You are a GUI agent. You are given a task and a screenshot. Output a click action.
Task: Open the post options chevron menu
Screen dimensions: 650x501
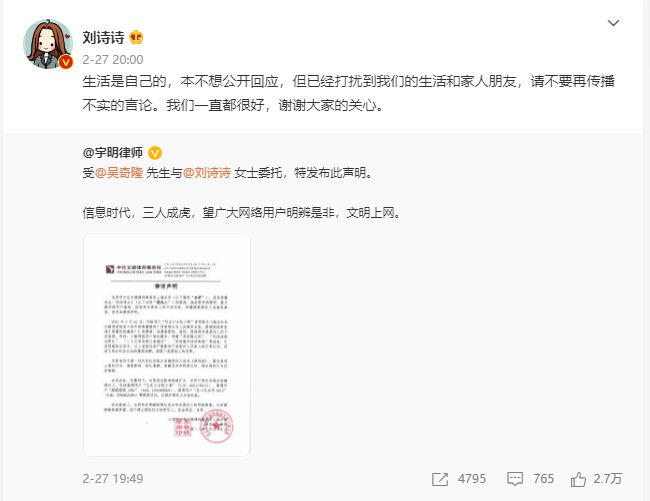click(x=613, y=23)
